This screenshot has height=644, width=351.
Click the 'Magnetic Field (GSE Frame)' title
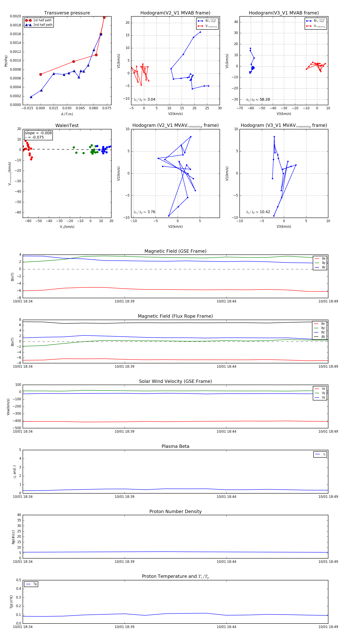[x=175, y=251]
